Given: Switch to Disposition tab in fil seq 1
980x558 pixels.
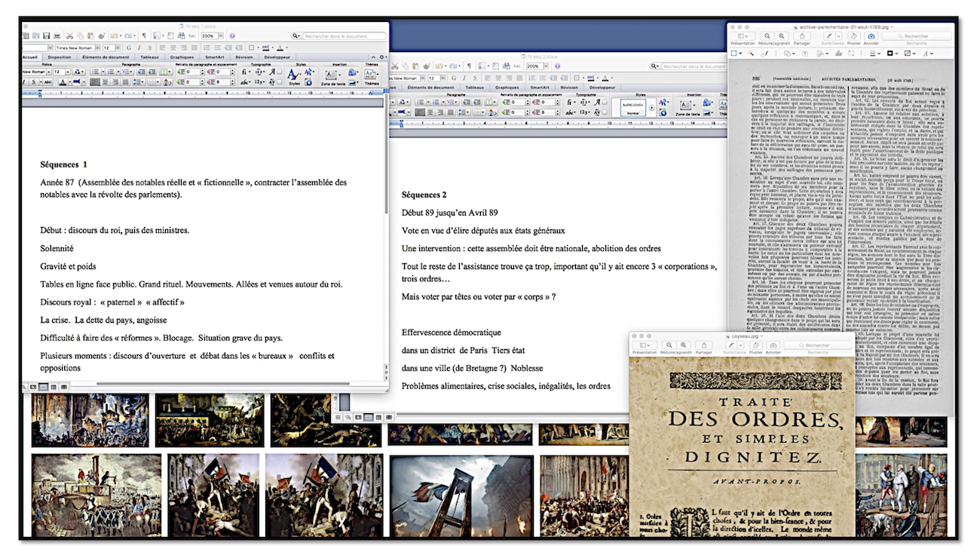Looking at the screenshot, I should click(x=60, y=57).
